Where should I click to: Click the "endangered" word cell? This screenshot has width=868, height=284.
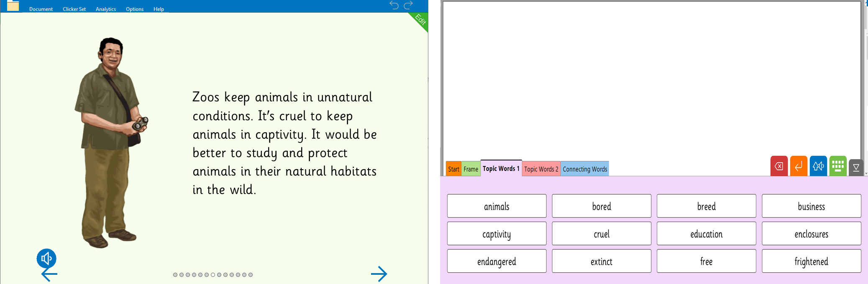click(497, 261)
